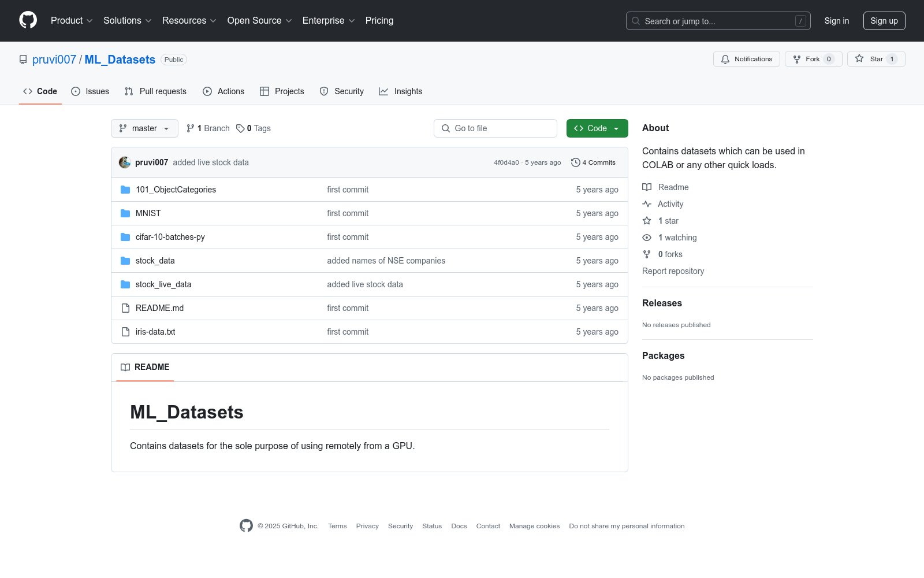Click the 101_ObjectCategories folder icon
924x578 pixels.
point(125,190)
